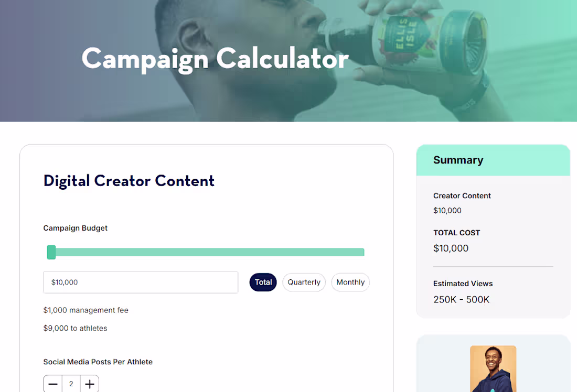The height and width of the screenshot is (392, 577).
Task: Select the Total payment option
Action: pos(263,282)
